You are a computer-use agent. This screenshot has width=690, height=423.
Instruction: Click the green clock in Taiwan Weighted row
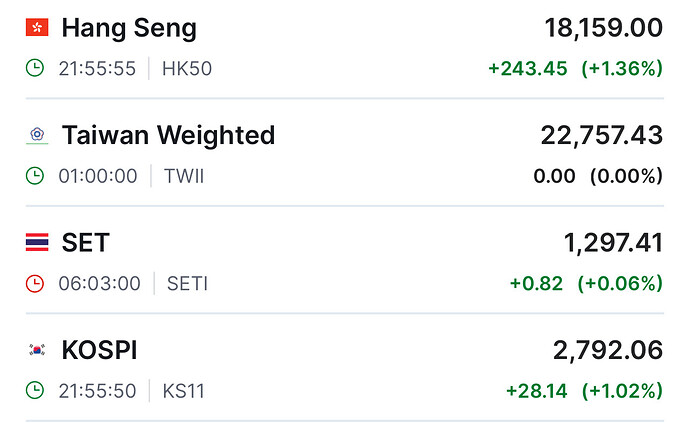pos(35,176)
